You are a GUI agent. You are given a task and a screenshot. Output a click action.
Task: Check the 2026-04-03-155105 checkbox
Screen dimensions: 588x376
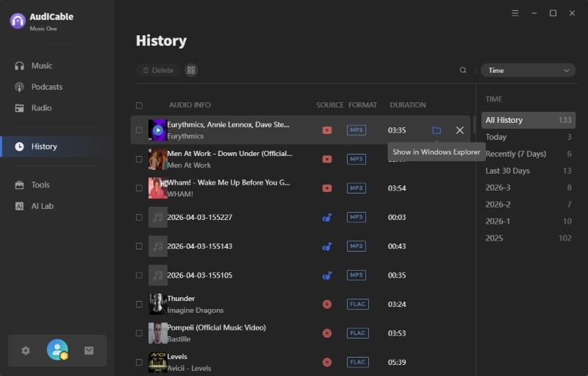point(139,275)
